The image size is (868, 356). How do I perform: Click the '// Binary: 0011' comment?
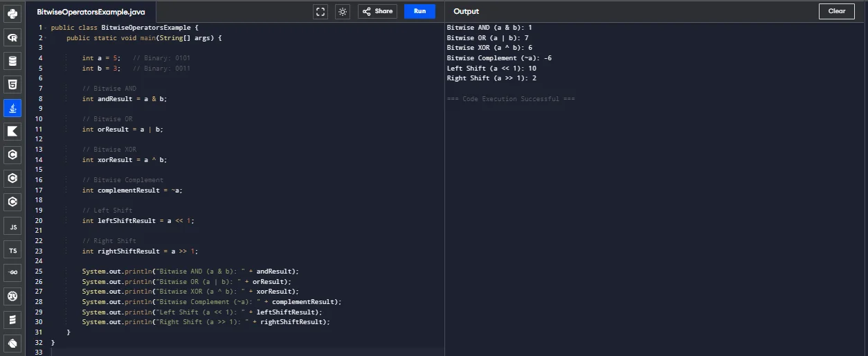pyautogui.click(x=161, y=68)
